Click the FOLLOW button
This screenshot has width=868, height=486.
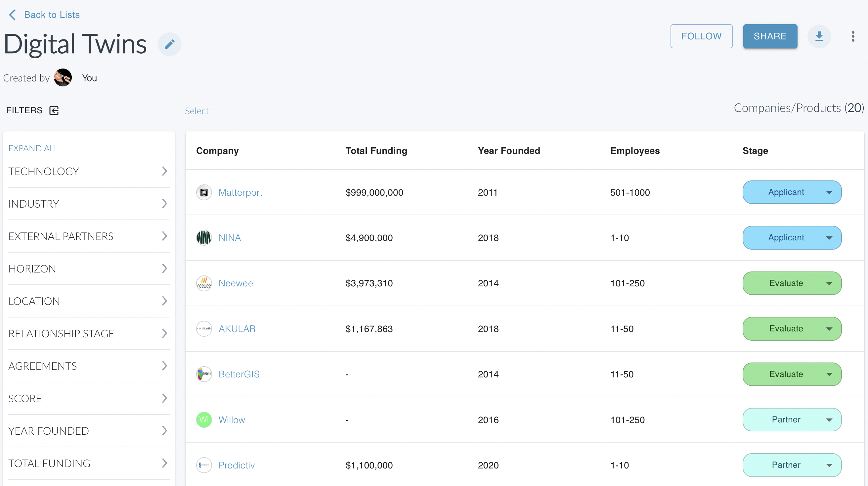701,36
